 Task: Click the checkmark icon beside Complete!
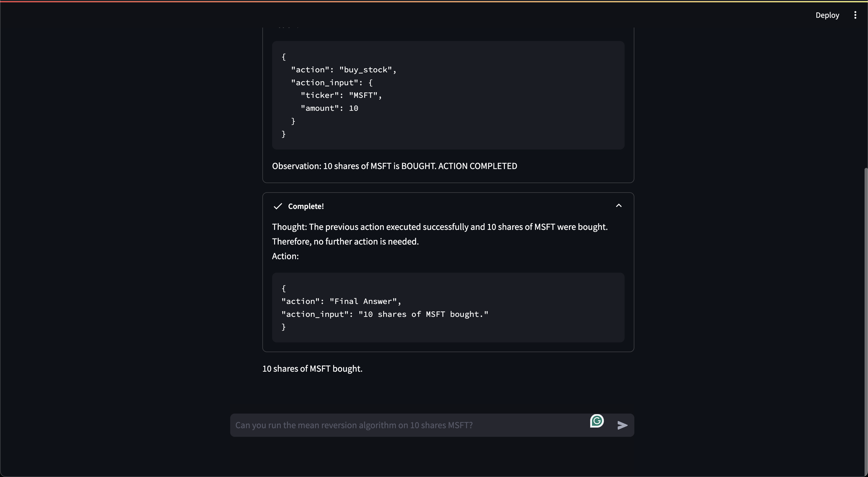click(x=278, y=206)
